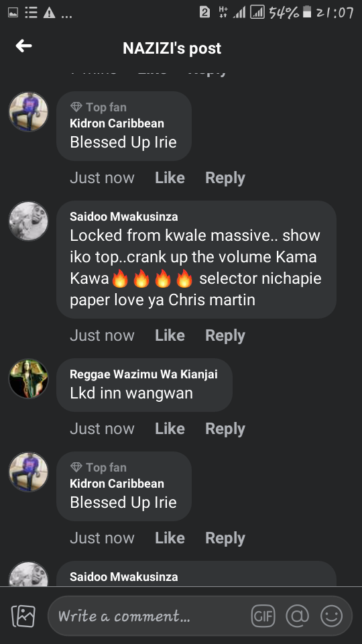Tap the @ mention icon
Screen dimensions: 362x644
297,616
